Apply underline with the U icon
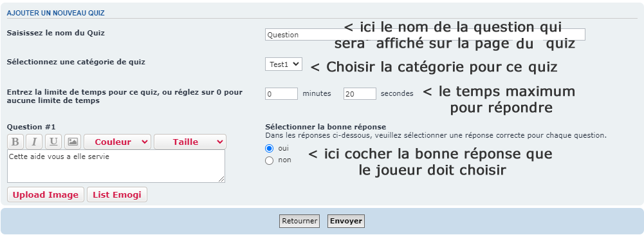Viewport: 644px width, 235px height. click(53, 142)
